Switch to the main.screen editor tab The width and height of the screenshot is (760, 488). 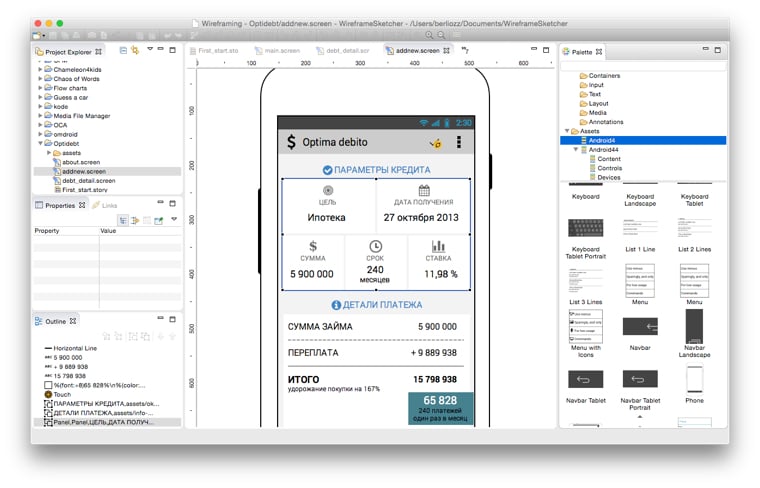281,49
